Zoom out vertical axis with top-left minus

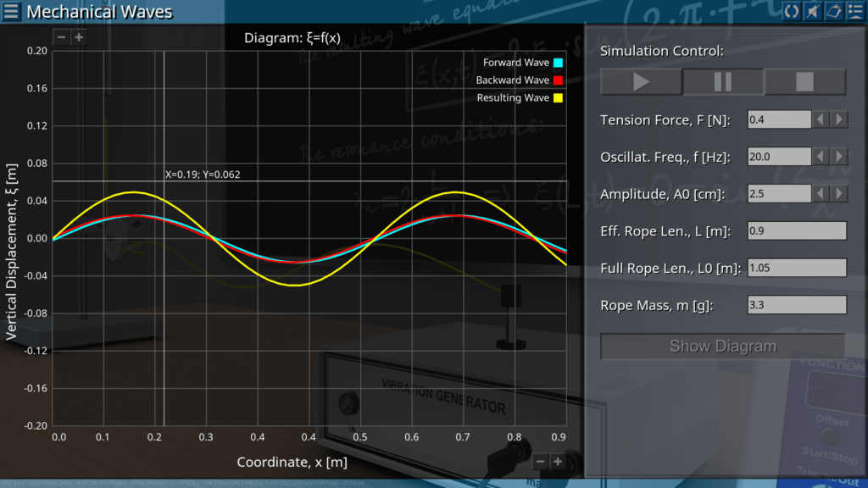(x=61, y=37)
